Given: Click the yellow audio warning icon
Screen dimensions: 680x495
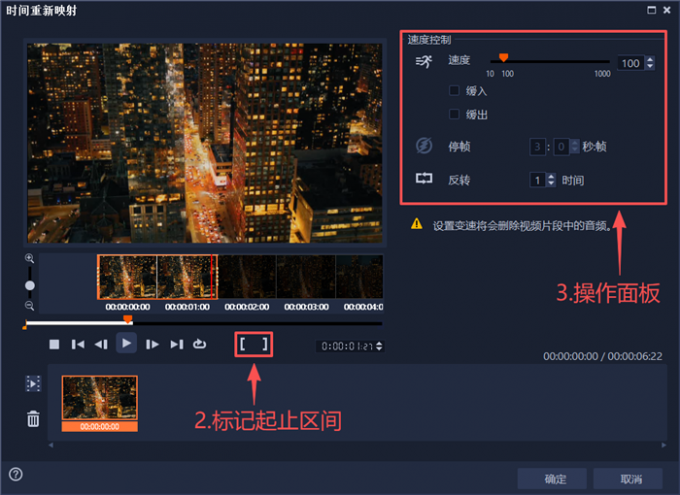Looking at the screenshot, I should [x=417, y=224].
